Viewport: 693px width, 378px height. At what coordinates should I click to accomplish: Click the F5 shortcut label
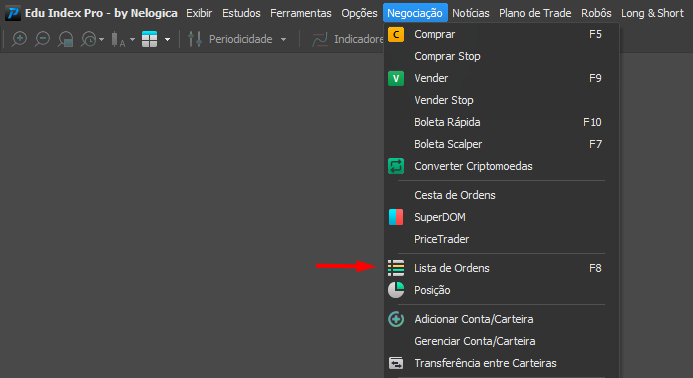595,34
